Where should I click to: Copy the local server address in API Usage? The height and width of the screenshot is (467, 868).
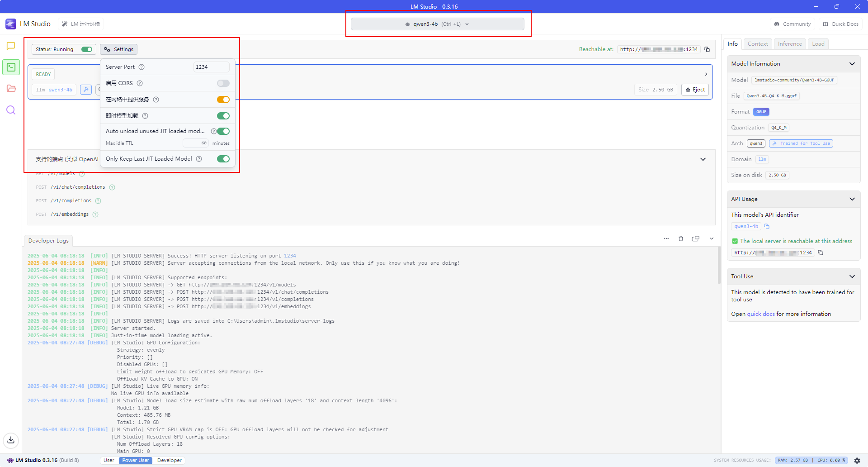821,253
